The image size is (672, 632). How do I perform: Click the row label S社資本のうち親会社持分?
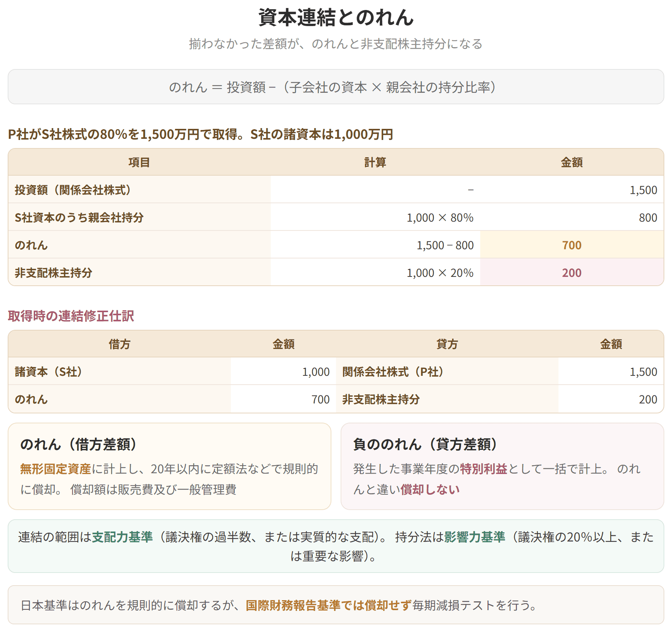79,217
